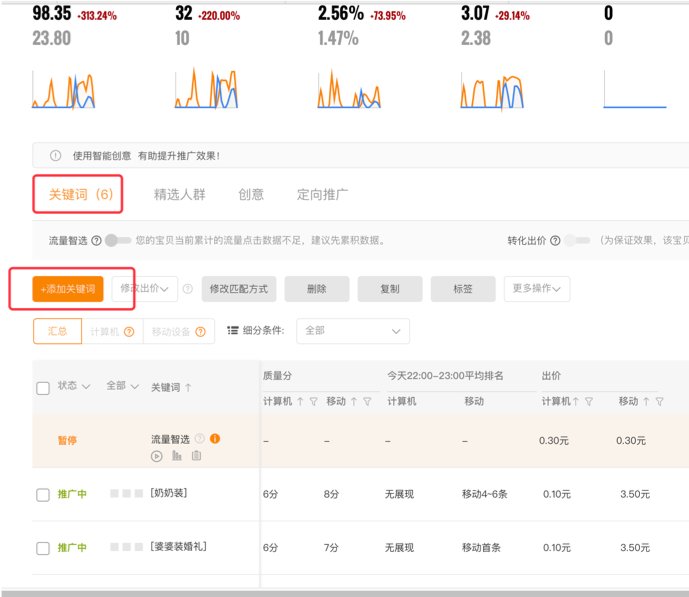Click help icon on 移动设备 tab
This screenshot has width=689, height=597.
tap(200, 332)
